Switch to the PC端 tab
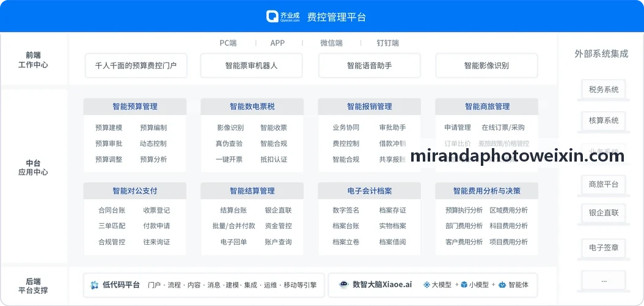 [x=228, y=43]
